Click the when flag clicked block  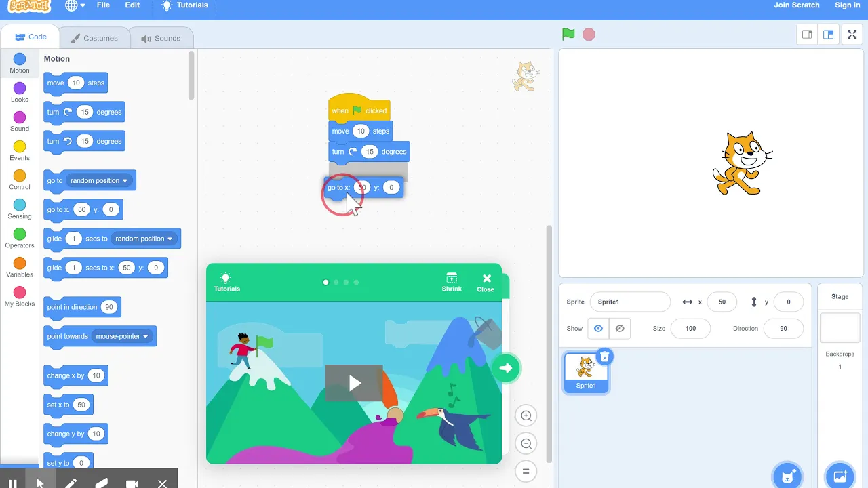pyautogui.click(x=359, y=108)
